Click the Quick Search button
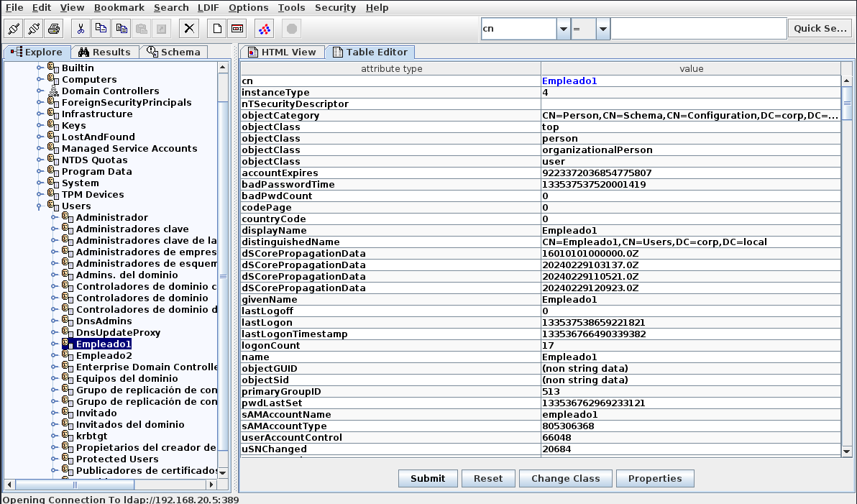This screenshot has height=504, width=857. tap(820, 29)
